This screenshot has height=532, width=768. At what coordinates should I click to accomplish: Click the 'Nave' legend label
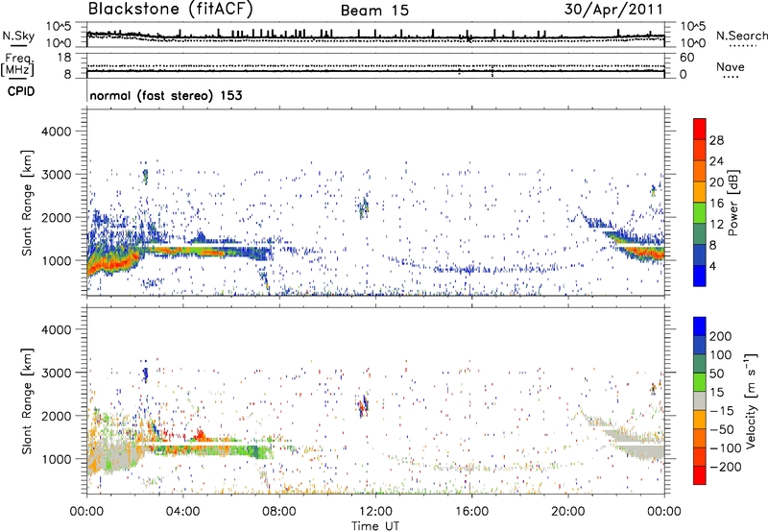(x=730, y=67)
